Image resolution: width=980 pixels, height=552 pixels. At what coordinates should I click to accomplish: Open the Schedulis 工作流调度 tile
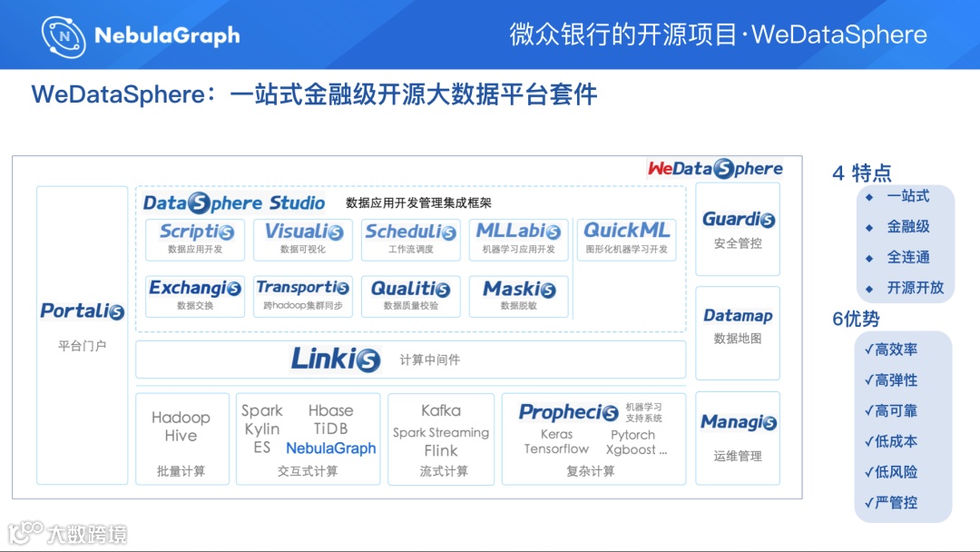point(411,240)
